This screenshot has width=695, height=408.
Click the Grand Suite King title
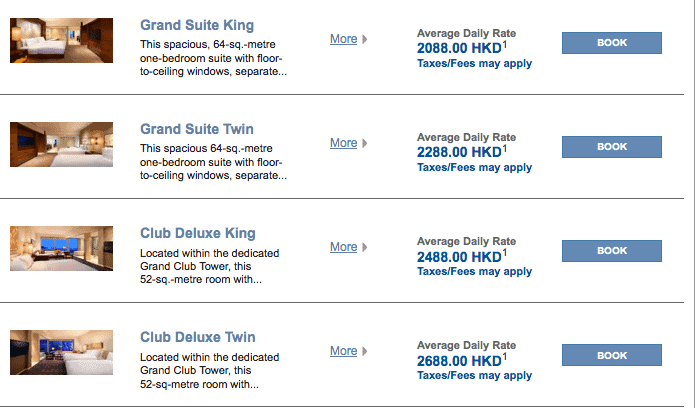pos(197,25)
